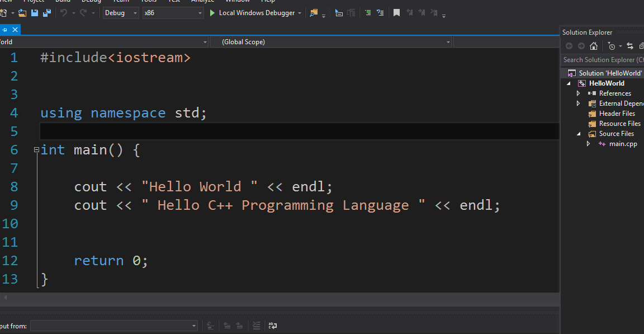
Task: Click the Undo icon on toolbar
Action: [x=63, y=12]
